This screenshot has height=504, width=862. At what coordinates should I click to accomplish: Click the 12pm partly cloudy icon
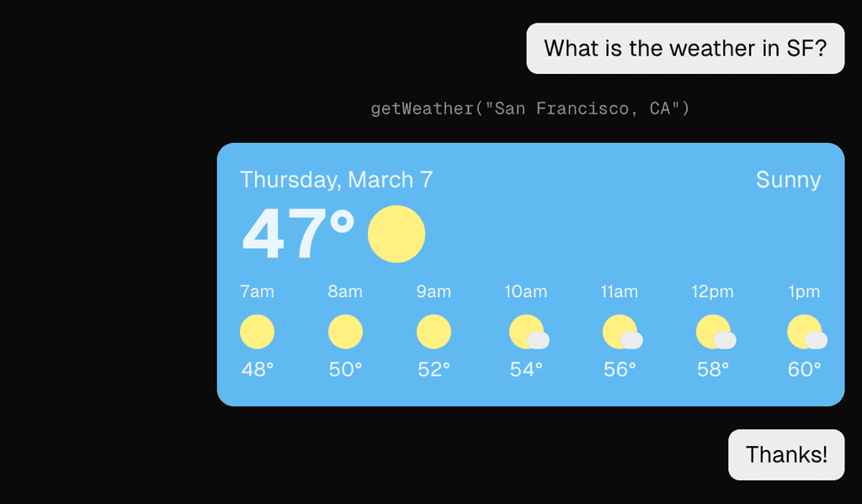pos(712,331)
